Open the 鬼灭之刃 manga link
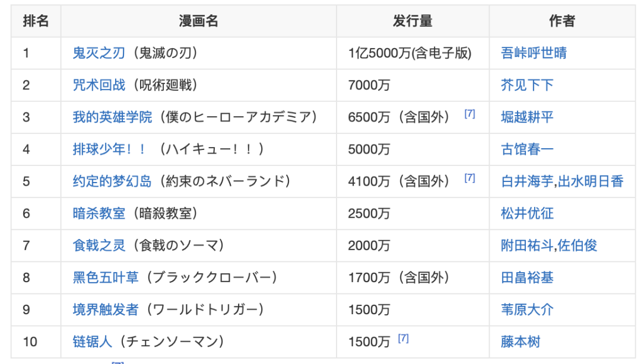The image size is (641, 364). [x=99, y=53]
